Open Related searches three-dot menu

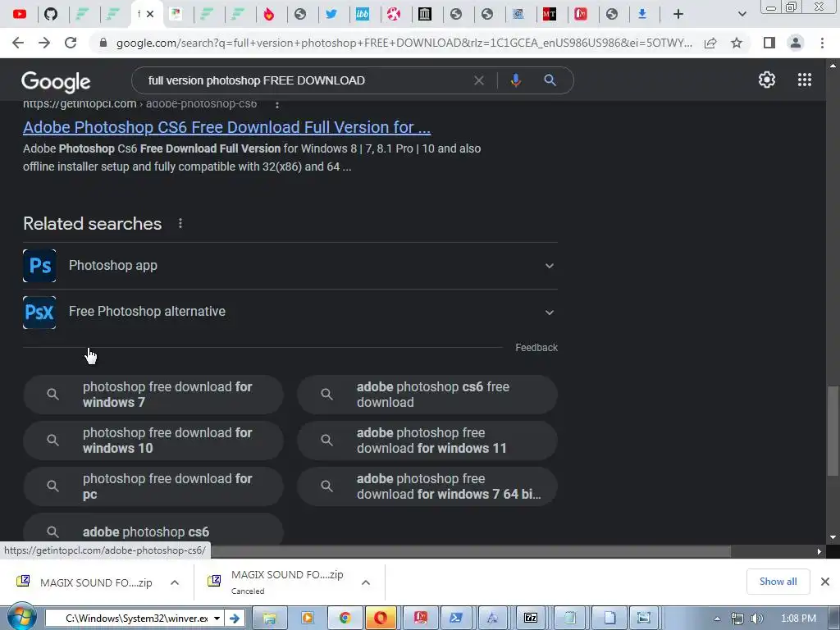pyautogui.click(x=180, y=223)
